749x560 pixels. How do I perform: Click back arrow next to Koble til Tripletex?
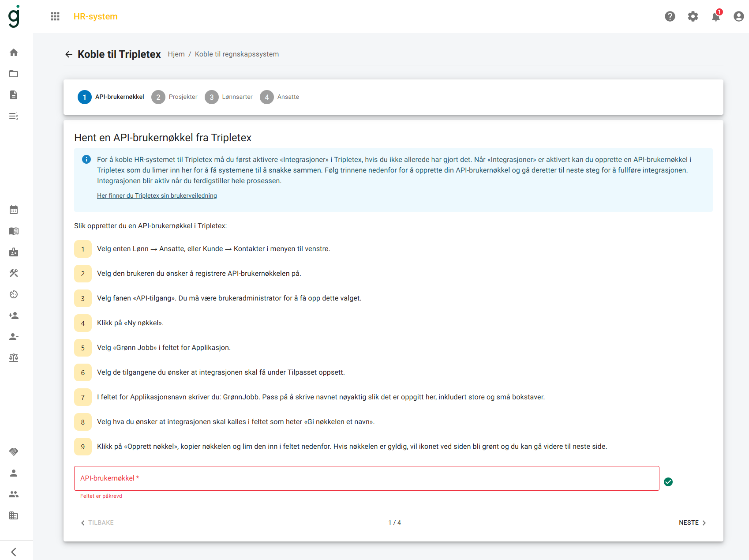(x=69, y=54)
